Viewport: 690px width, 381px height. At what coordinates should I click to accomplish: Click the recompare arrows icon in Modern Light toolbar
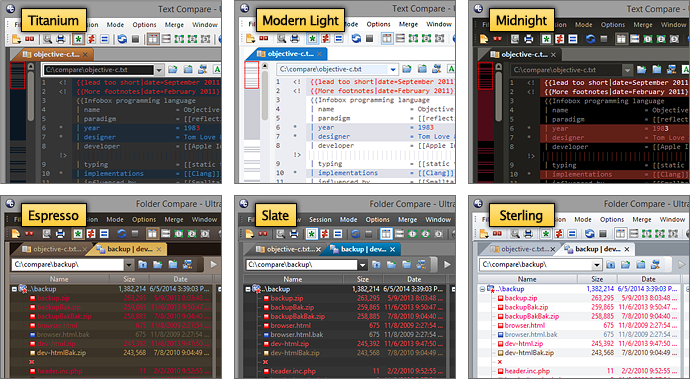[x=356, y=39]
